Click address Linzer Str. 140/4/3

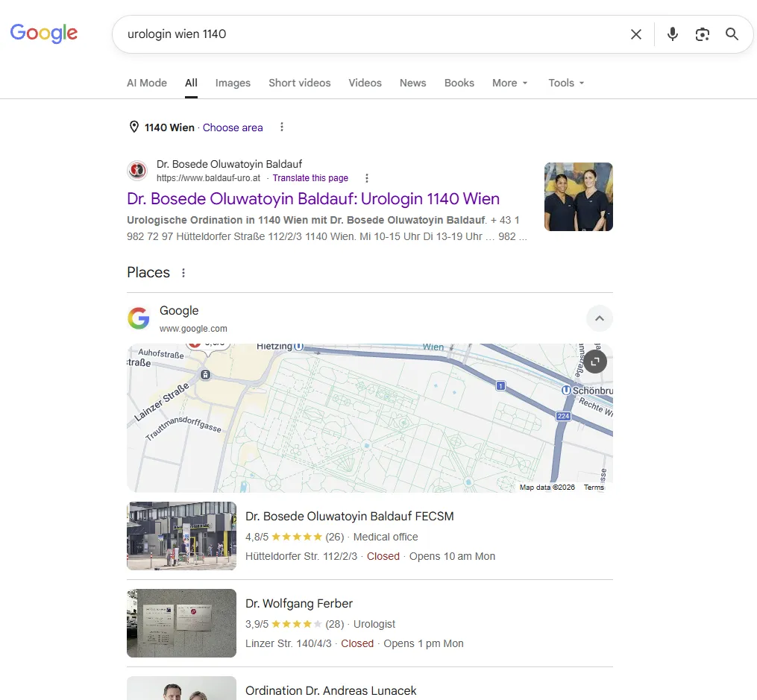coord(288,643)
